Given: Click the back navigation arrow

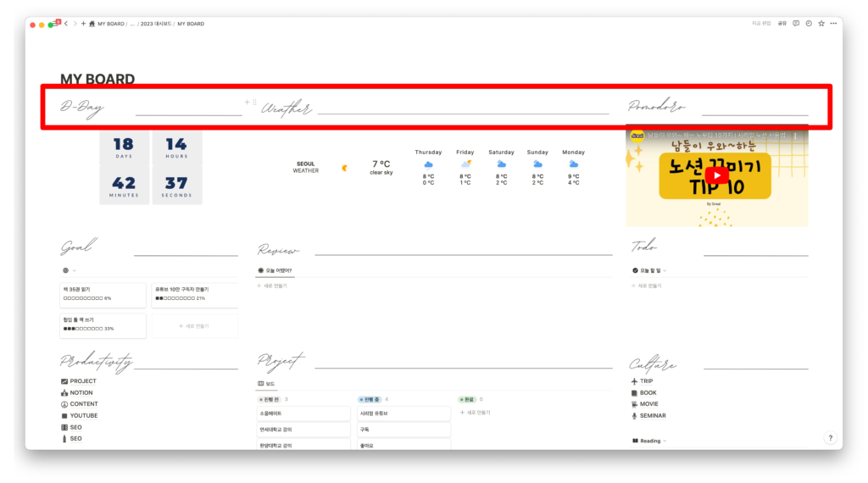Looking at the screenshot, I should coord(66,24).
